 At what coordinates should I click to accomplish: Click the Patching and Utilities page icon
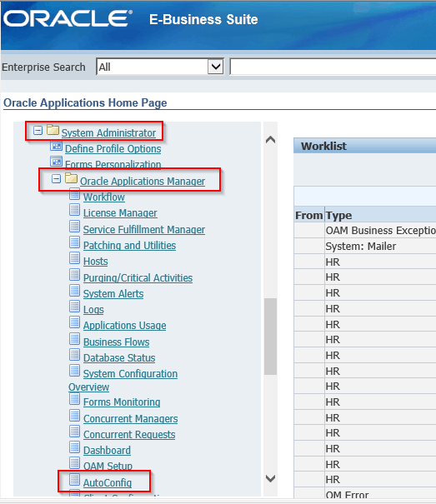click(75, 242)
